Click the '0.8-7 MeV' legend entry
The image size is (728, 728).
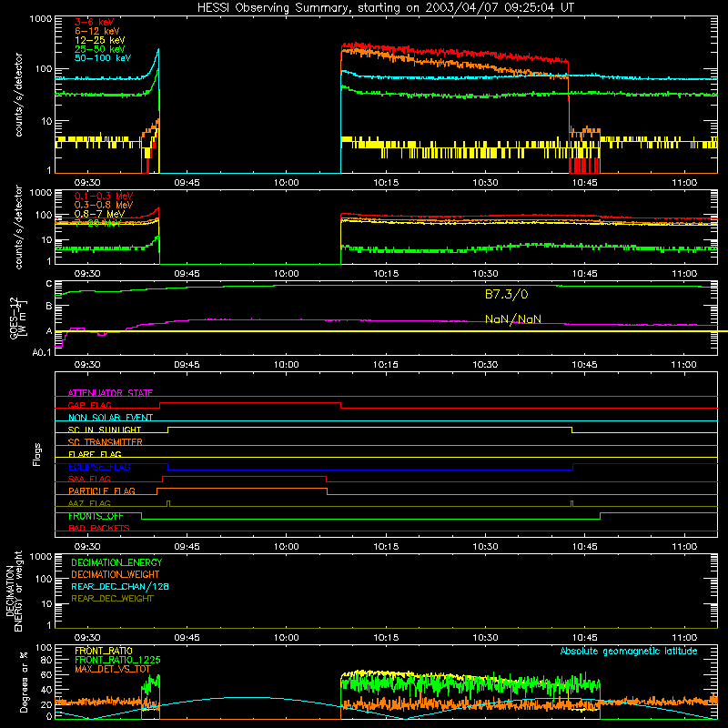(99, 214)
